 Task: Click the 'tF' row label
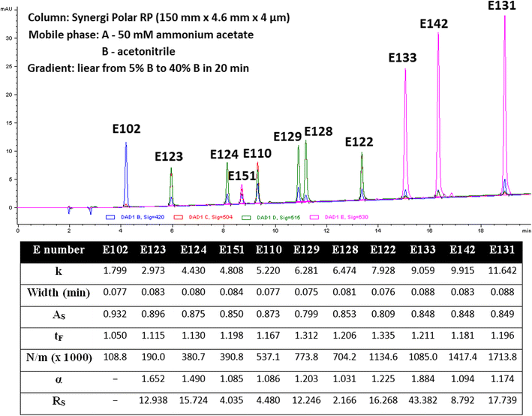59,336
